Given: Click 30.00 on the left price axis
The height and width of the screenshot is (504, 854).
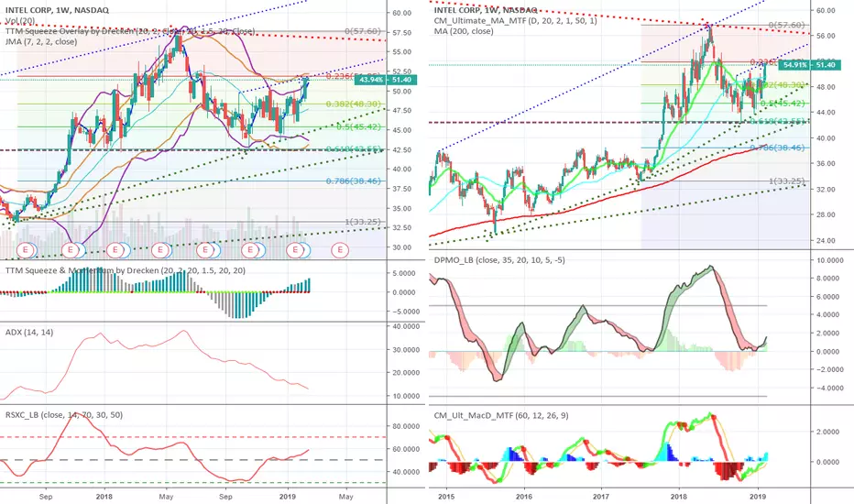Looking at the screenshot, I should (401, 247).
